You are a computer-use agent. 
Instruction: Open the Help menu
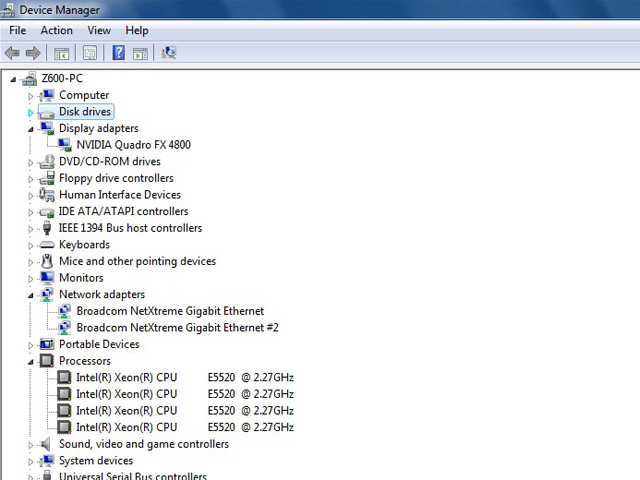coord(137,31)
